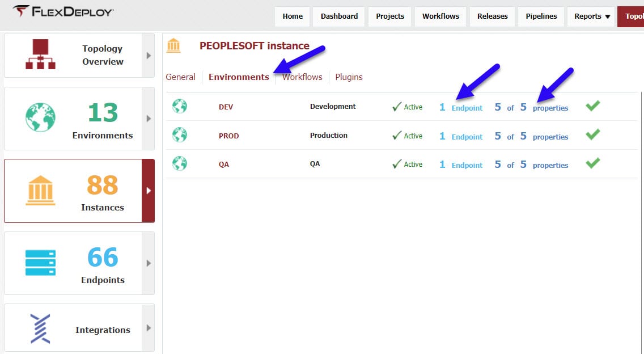Screen dimensions: 644x354
Task: Click the globe icon in DEV row
Action: click(x=180, y=106)
